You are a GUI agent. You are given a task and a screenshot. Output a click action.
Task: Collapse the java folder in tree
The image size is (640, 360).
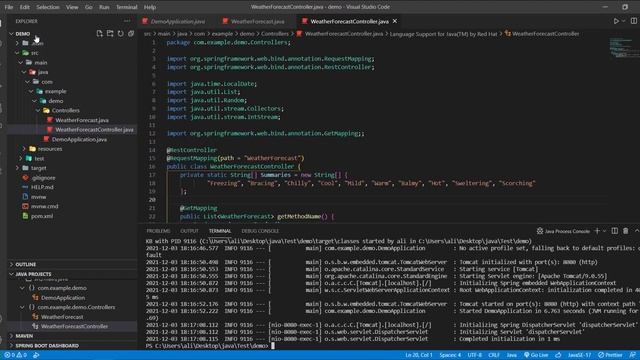42,72
